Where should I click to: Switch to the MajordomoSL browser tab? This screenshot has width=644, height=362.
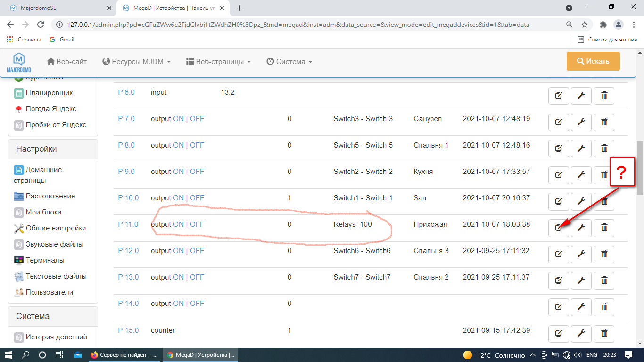58,8
